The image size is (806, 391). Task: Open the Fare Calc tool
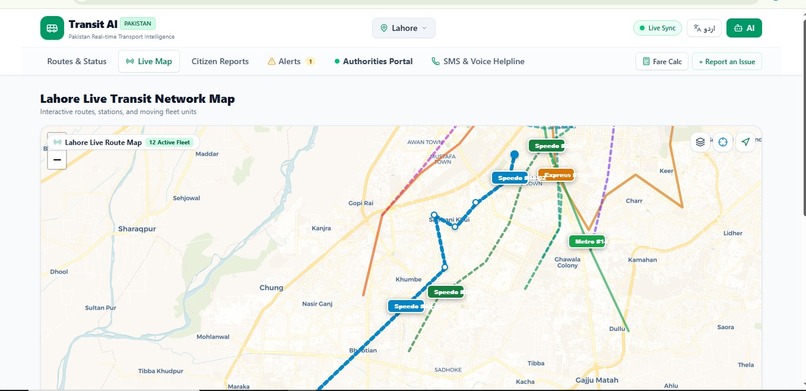tap(662, 62)
